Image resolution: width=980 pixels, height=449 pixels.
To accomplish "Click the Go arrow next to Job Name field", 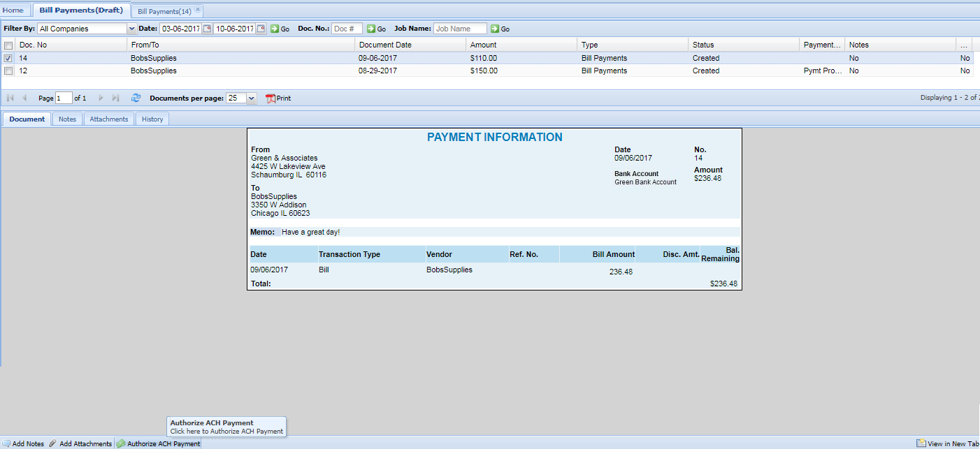I will click(x=495, y=29).
